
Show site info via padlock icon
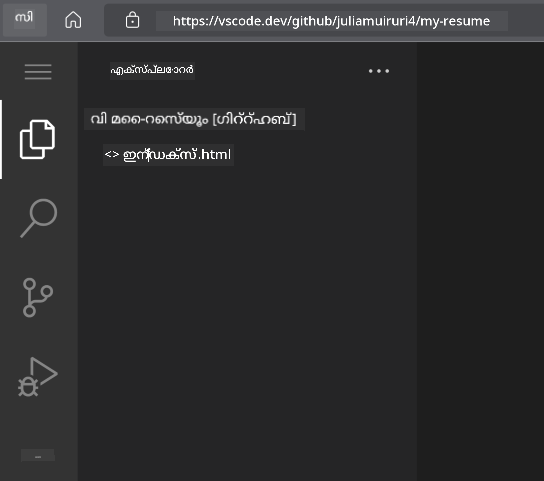pos(132,20)
